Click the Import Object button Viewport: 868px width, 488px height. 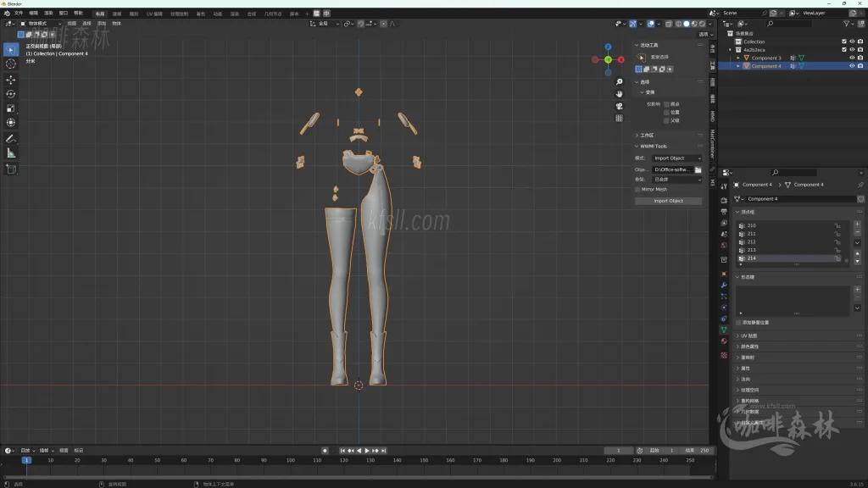[668, 201]
